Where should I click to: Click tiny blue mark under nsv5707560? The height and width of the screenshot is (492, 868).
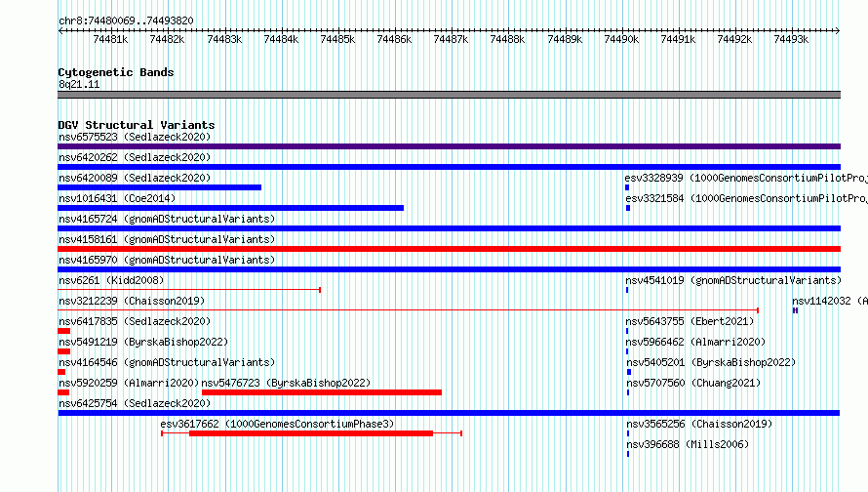(628, 392)
